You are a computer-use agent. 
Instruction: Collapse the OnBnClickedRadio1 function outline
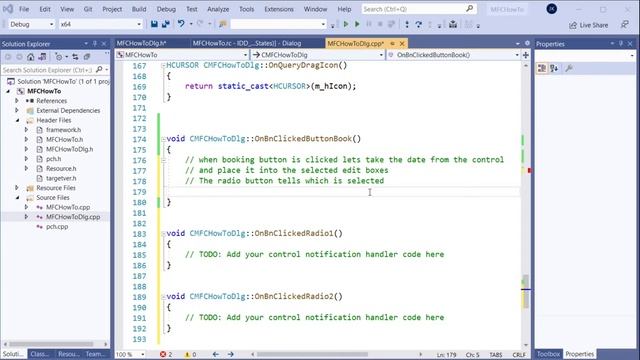click(163, 234)
